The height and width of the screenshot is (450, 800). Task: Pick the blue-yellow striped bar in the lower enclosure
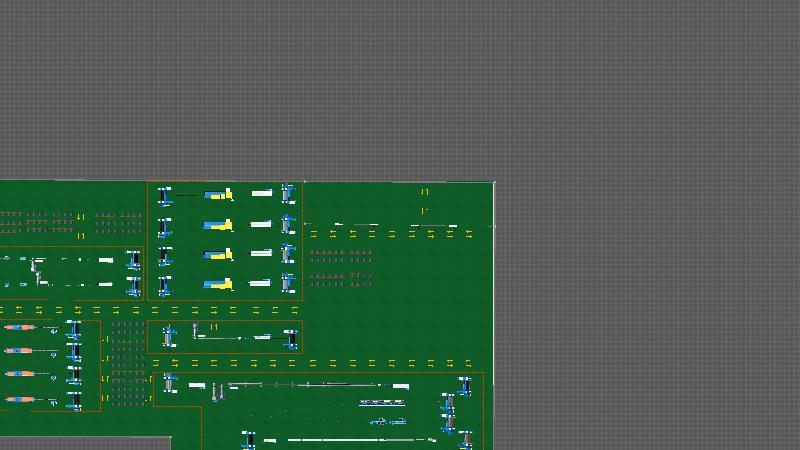pos(382,403)
